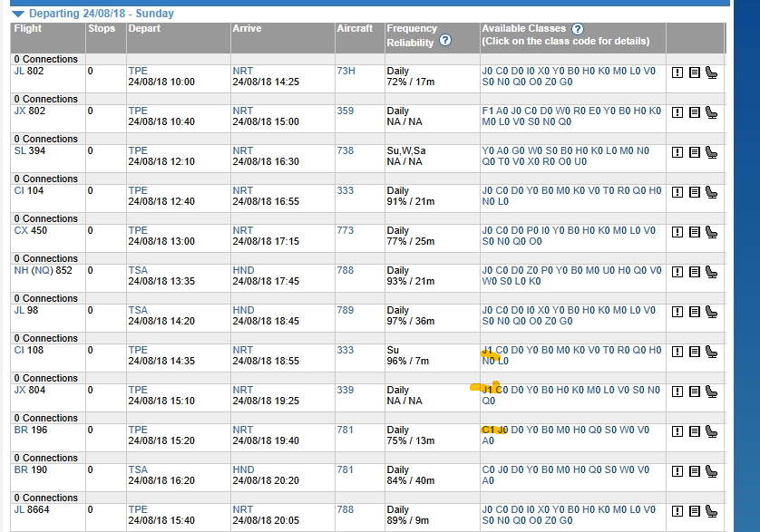Collapse the Departing 24/08/18 - Sunday section

coord(18,14)
